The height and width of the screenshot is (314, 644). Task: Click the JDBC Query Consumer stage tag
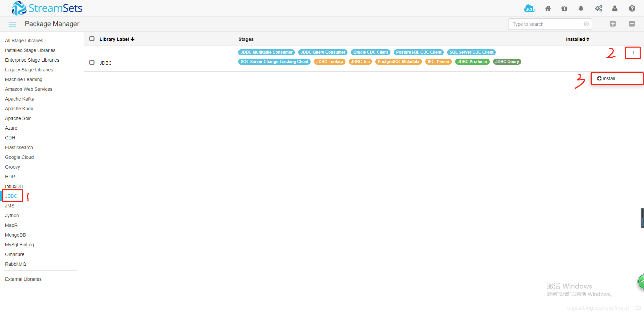click(x=323, y=52)
